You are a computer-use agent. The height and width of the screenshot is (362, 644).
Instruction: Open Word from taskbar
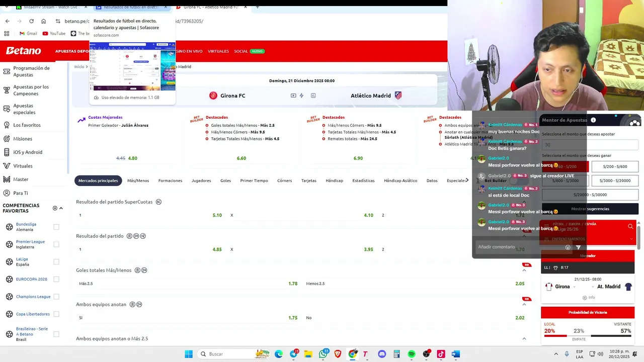tap(456, 354)
